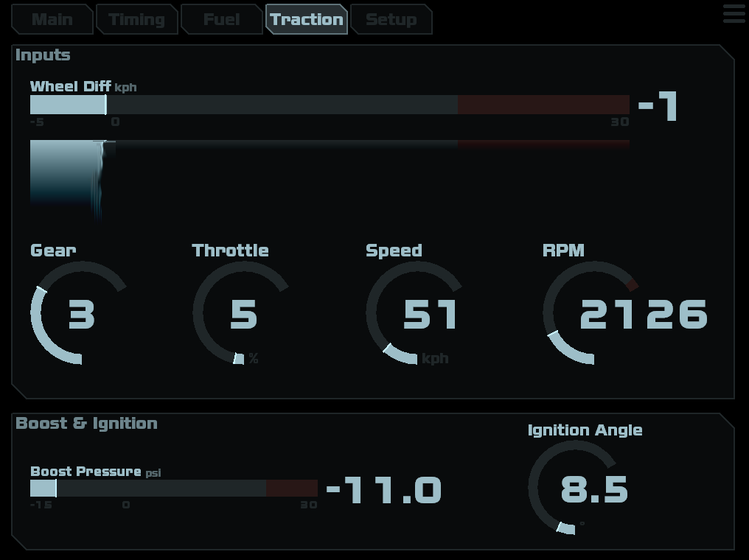749x560 pixels.
Task: Click the Wheel Diff bar gauge
Action: (x=330, y=105)
